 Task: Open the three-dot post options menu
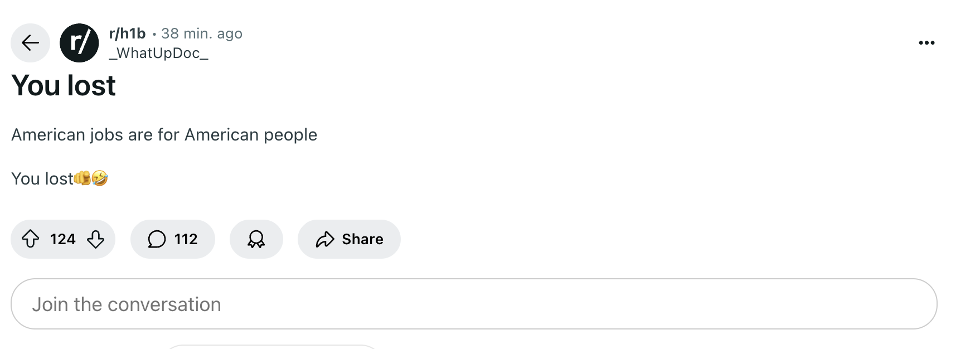(x=926, y=43)
